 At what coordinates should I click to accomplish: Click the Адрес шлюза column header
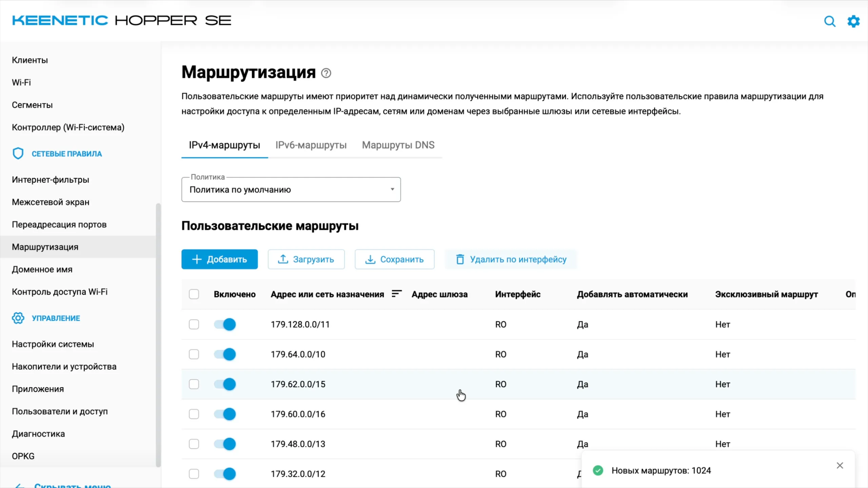click(439, 294)
